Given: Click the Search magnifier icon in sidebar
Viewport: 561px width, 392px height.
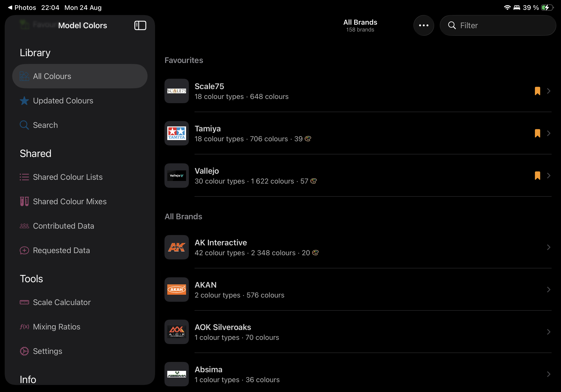Looking at the screenshot, I should (24, 125).
